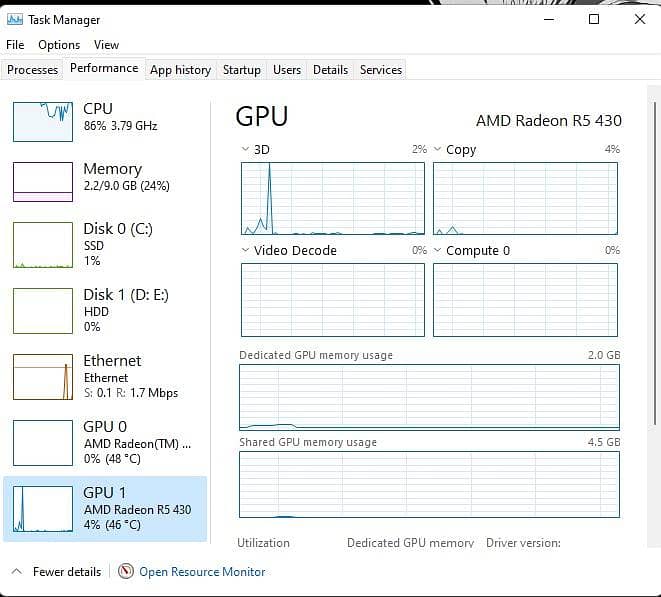This screenshot has height=597, width=661.
Task: Click the Fewer details button
Action: [56, 572]
